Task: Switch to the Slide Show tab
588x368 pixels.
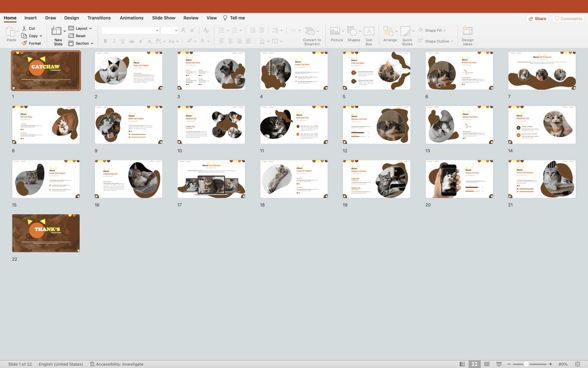Action: point(163,18)
